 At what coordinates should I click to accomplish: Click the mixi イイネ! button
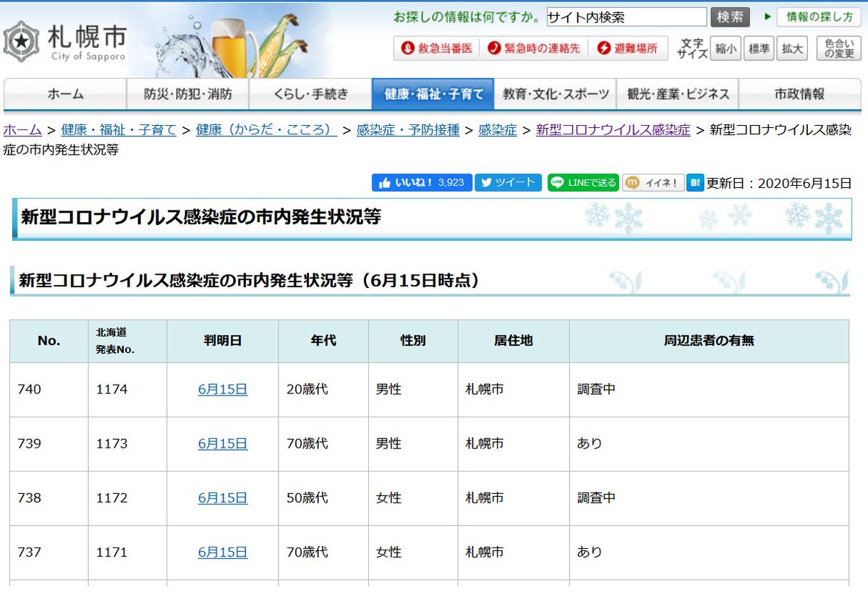[652, 182]
